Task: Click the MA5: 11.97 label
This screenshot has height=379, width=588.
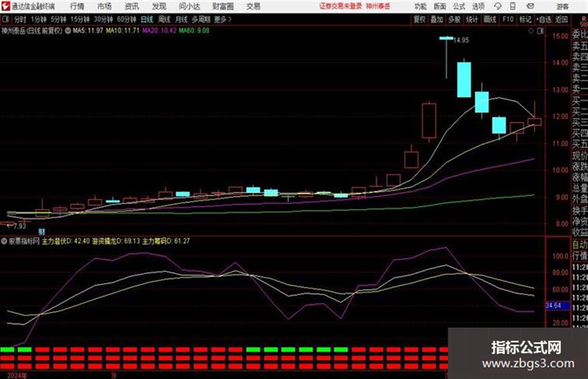Action: (x=88, y=30)
